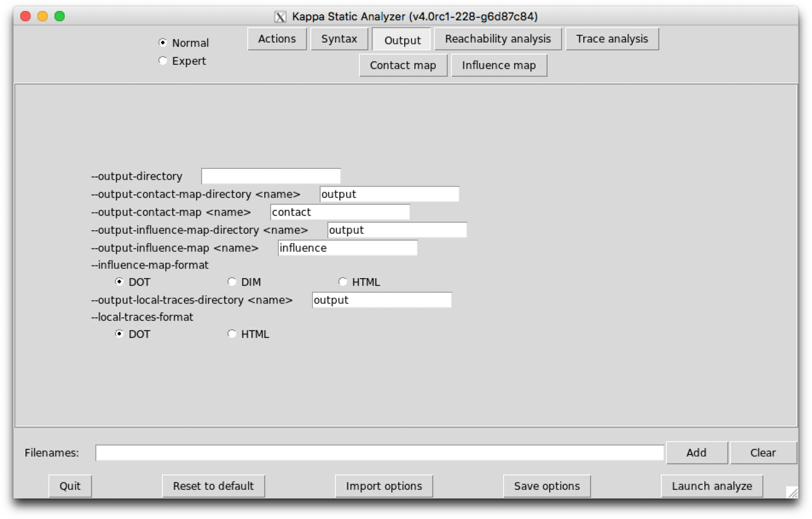Open the Reachability analysis tab

pyautogui.click(x=498, y=39)
